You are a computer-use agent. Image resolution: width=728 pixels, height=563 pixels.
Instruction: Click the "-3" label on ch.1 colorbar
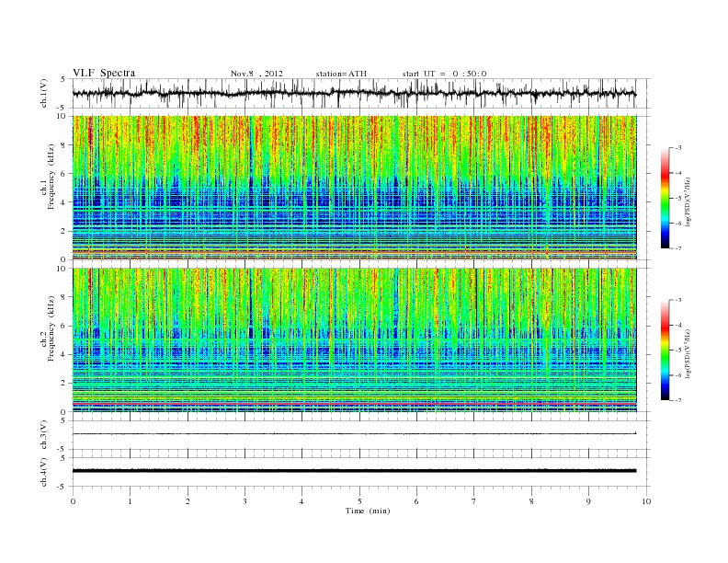pyautogui.click(x=677, y=148)
